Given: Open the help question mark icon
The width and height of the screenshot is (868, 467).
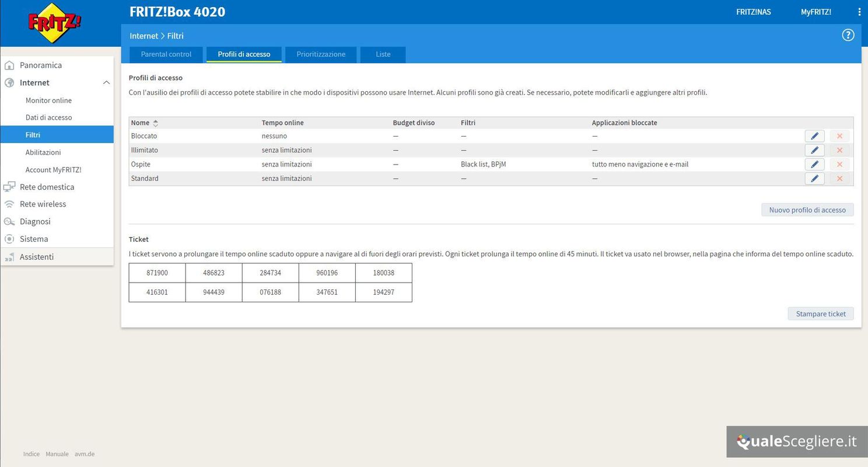Looking at the screenshot, I should click(x=848, y=35).
